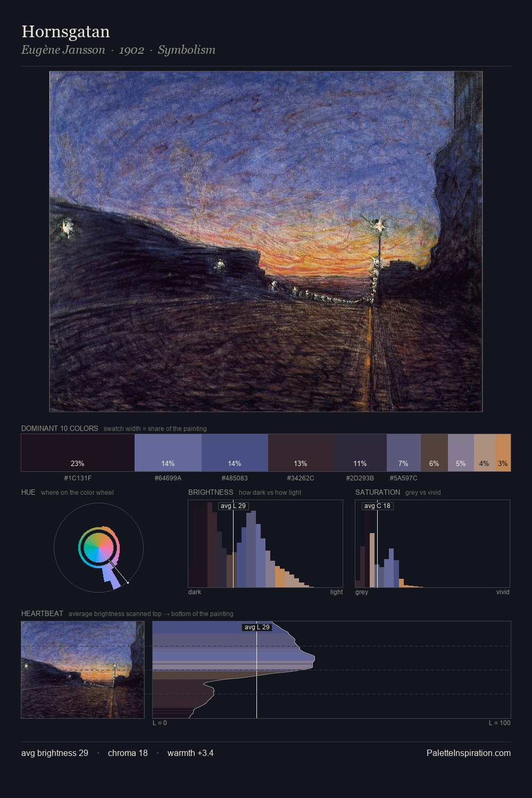Click the 'light' axis label
The height and width of the screenshot is (798, 532).
(337, 592)
